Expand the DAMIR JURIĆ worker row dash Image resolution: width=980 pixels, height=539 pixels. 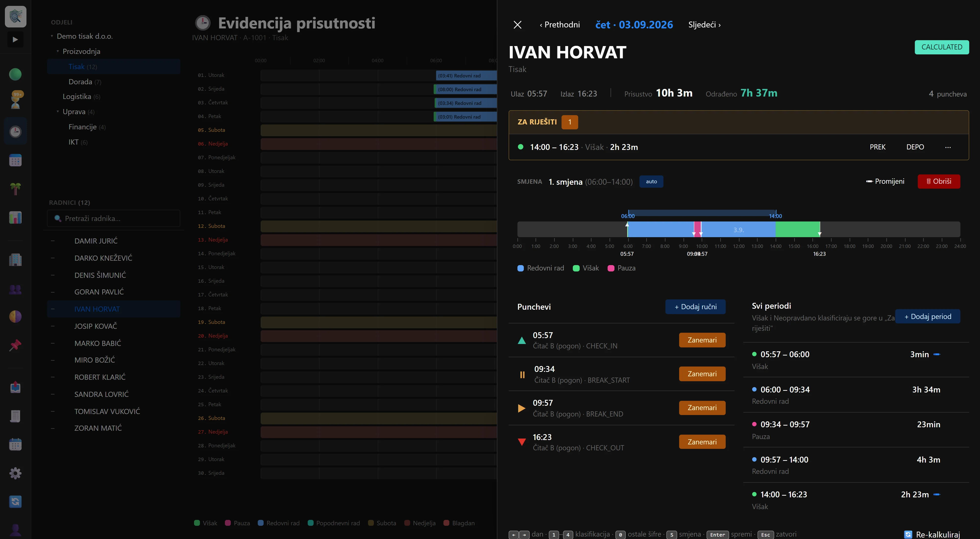coord(53,241)
